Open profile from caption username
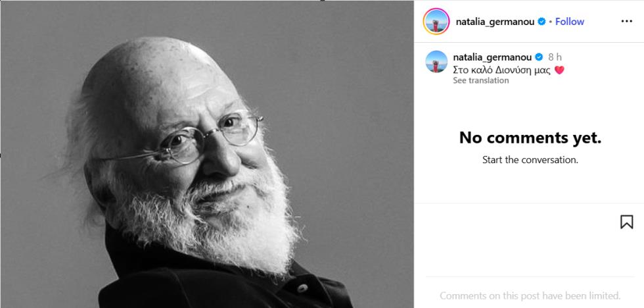Screen dimensions: 644x308 coord(492,57)
